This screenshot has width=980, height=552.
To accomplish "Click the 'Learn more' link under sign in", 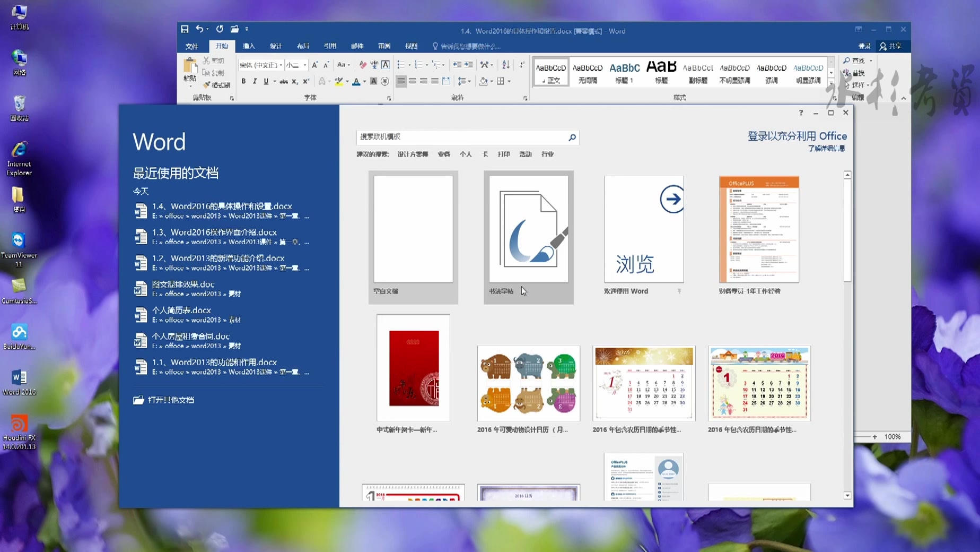I will [x=826, y=149].
